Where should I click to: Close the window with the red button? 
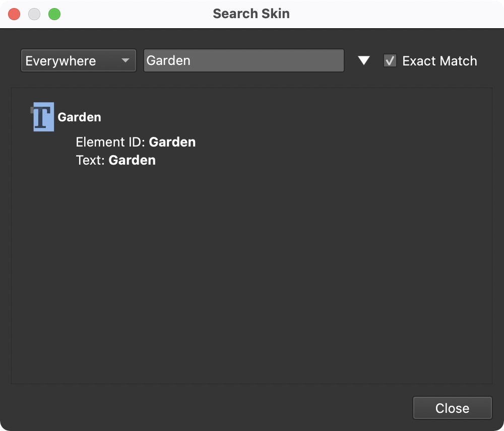coord(14,14)
